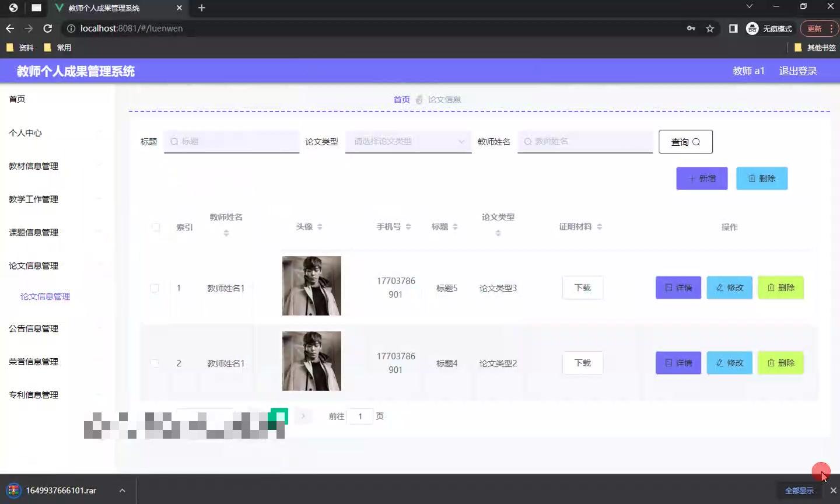Viewport: 840px width, 504px height.
Task: Open a new browser tab with plus
Action: point(202,8)
